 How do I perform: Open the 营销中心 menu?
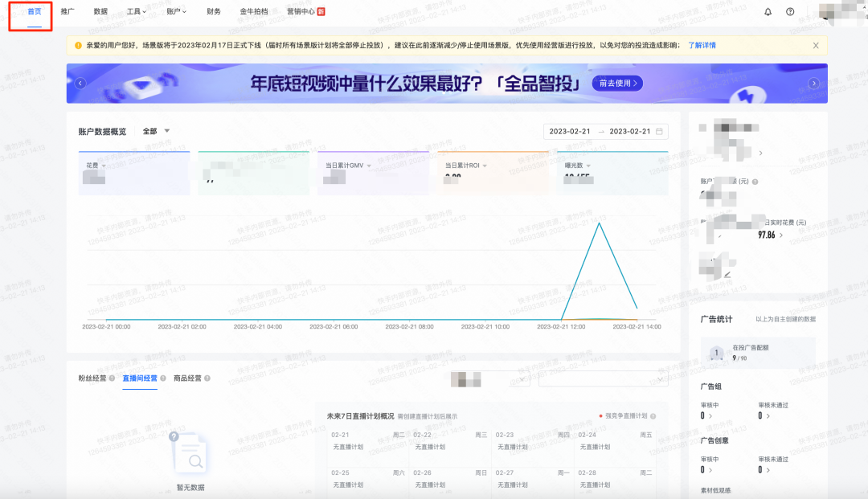[x=301, y=11]
